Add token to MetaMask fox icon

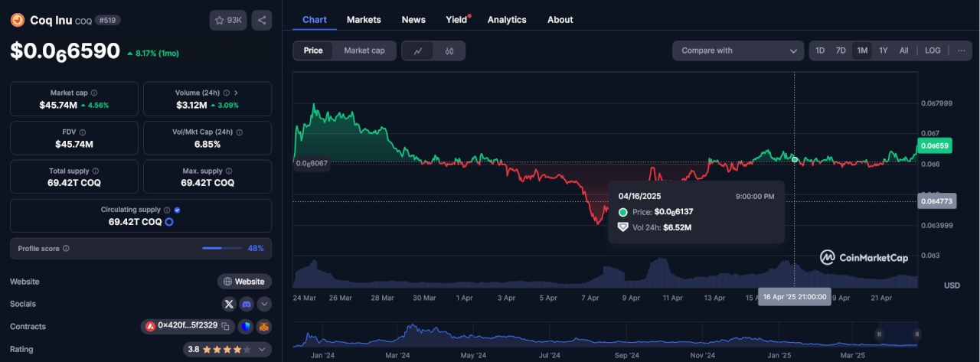click(x=263, y=326)
